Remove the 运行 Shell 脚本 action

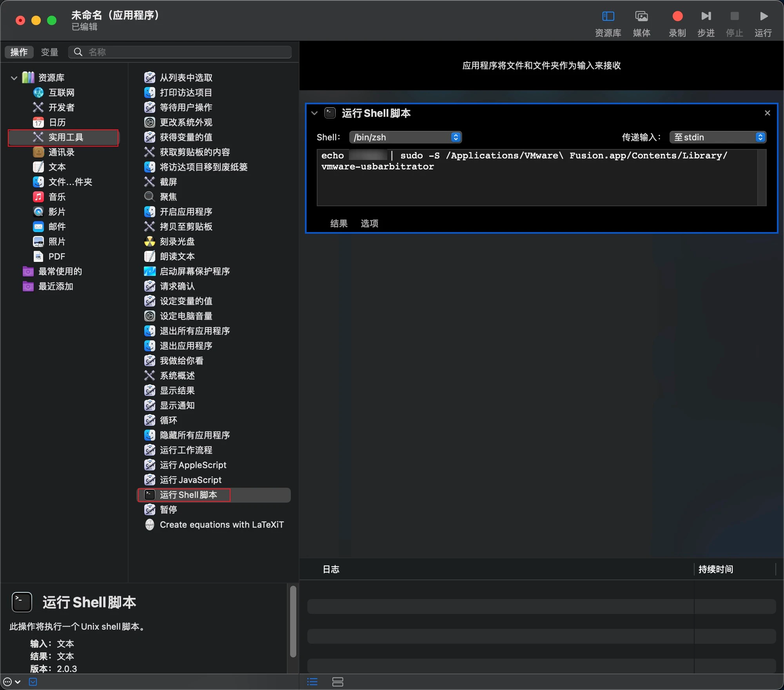(768, 113)
